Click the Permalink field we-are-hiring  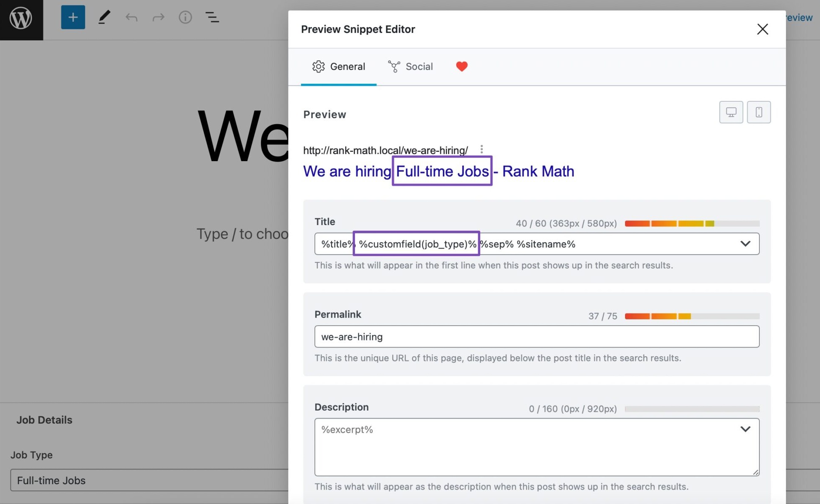(x=537, y=337)
